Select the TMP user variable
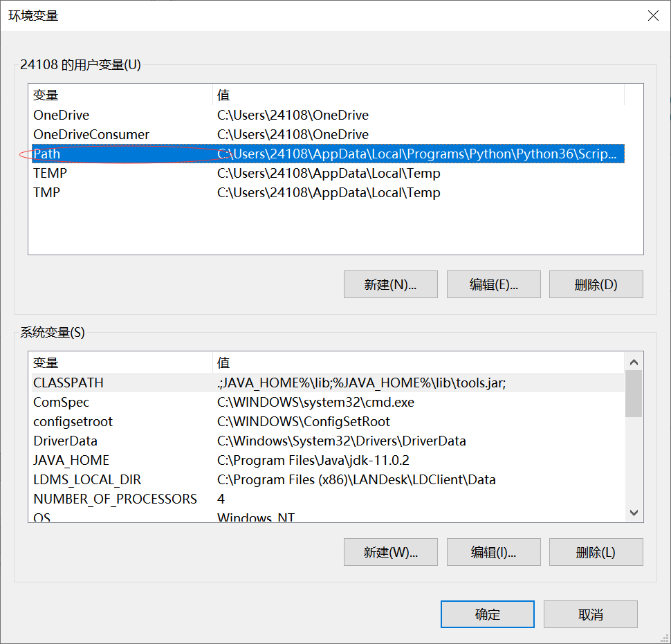 [328, 192]
